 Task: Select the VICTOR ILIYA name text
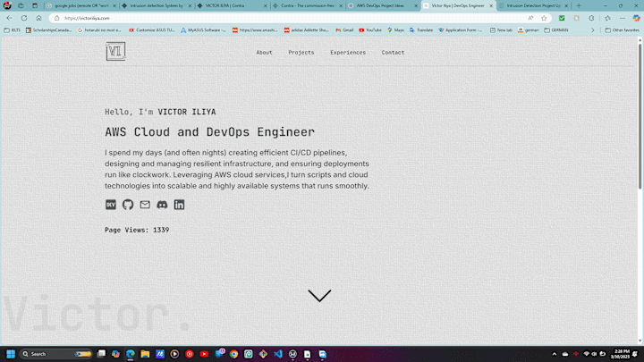point(187,112)
